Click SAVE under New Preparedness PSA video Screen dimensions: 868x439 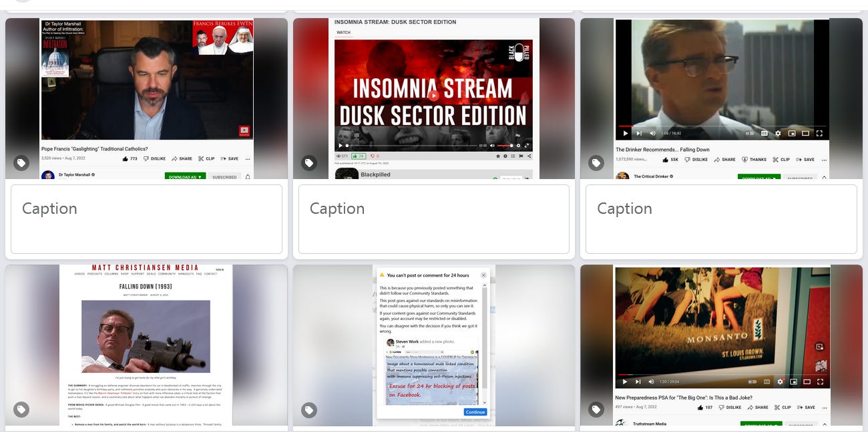pos(805,407)
